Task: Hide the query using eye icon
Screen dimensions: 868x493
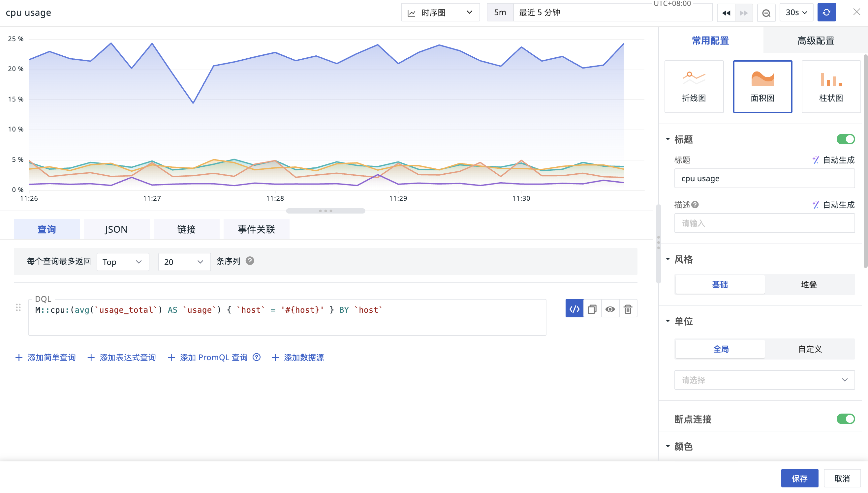Action: (610, 309)
